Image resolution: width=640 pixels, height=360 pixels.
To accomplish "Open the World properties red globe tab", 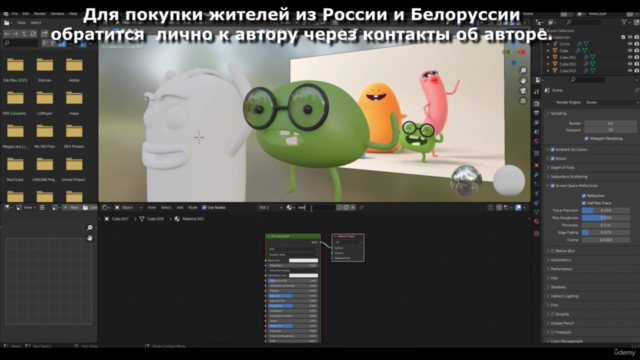I will click(537, 141).
